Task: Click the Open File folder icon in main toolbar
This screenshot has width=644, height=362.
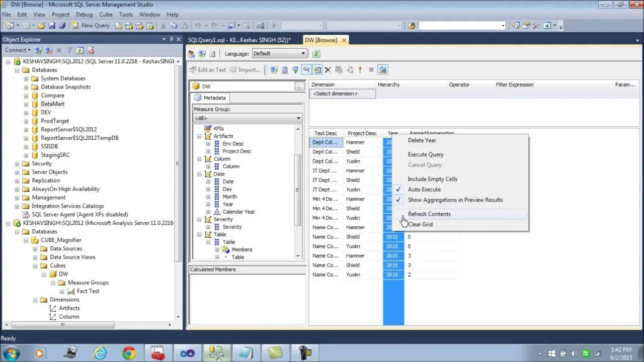Action: click(41, 25)
